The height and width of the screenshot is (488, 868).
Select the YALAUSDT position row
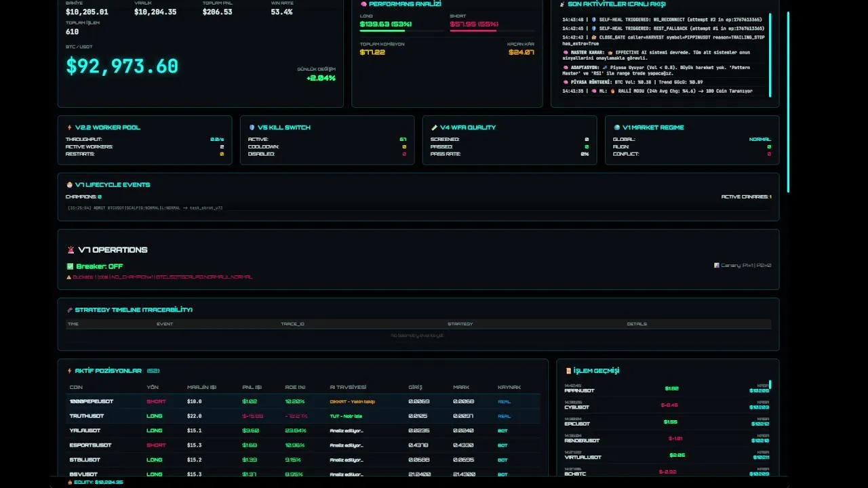303,430
